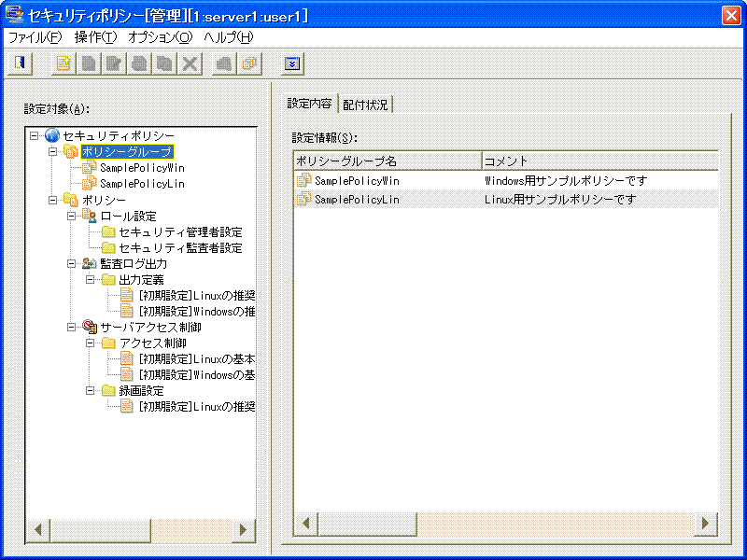
Task: Collapse the 出力定義 tree node
Action: (90, 279)
